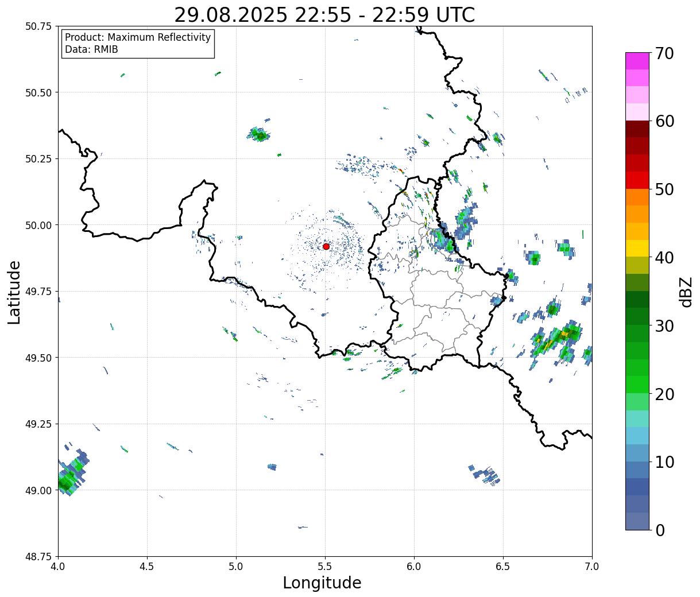Click the blue echo patch near 49.05 latitude, 6.4 longitude
Image resolution: width=700 pixels, height=597 pixels.
[x=486, y=475]
